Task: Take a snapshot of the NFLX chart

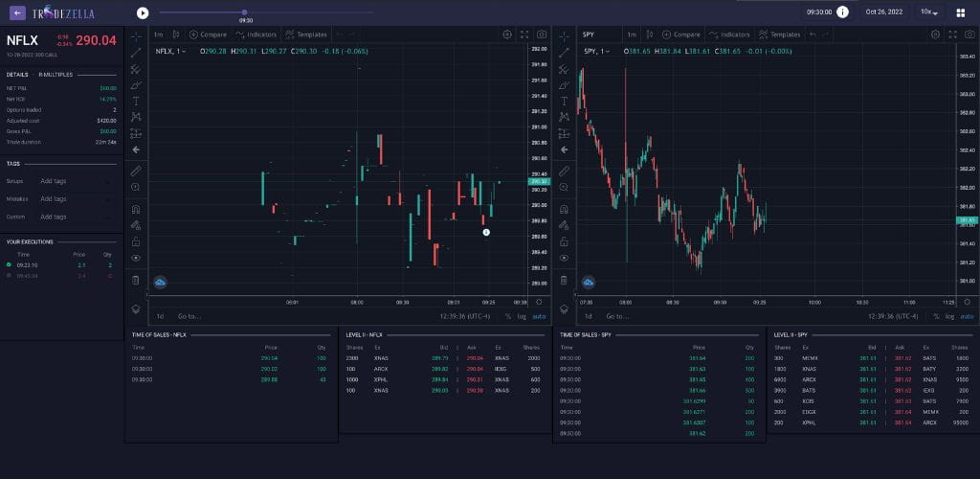Action: (x=542, y=34)
